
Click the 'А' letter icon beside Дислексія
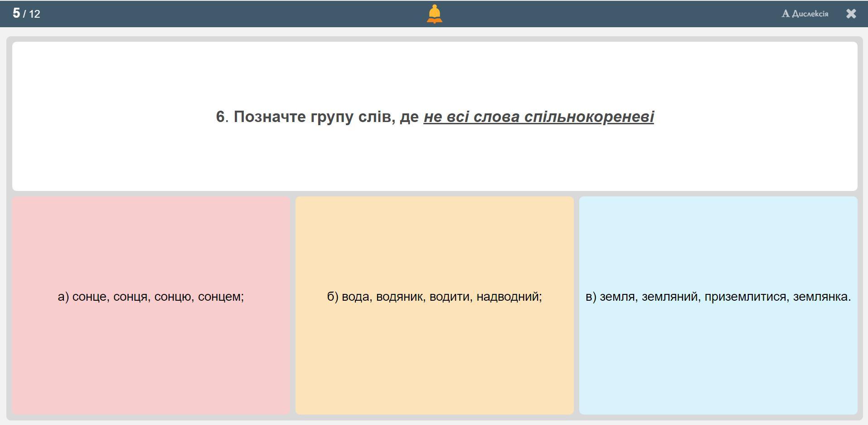786,14
